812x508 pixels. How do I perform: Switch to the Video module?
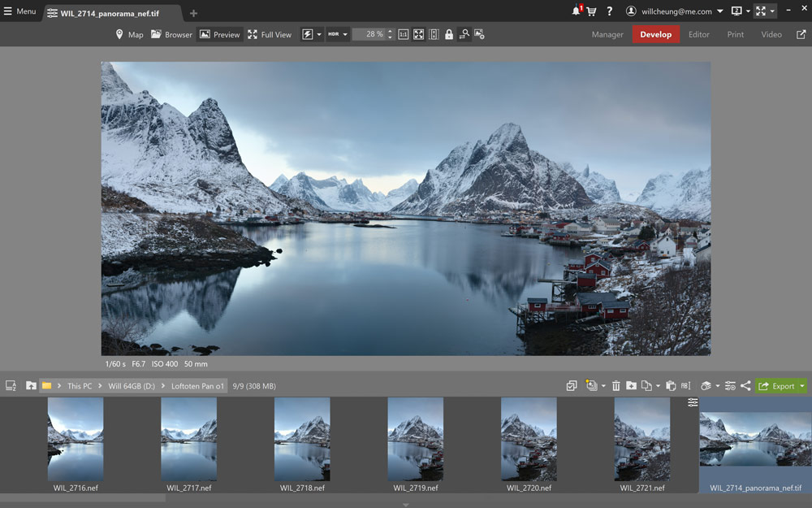pos(771,34)
